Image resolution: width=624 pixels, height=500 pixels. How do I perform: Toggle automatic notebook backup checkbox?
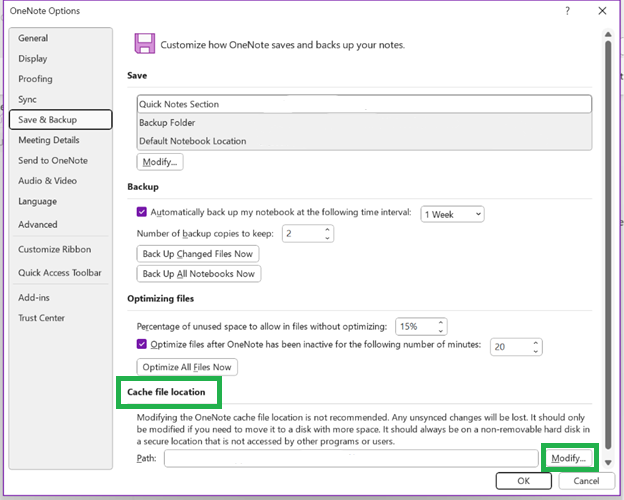[142, 212]
